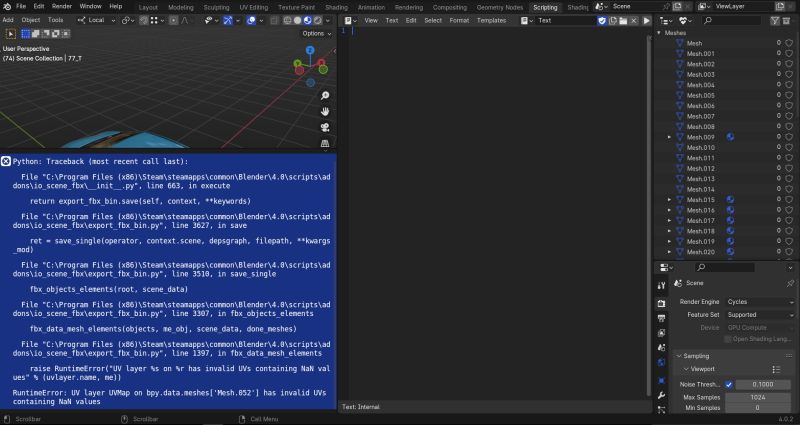Open the Scene properties tab
Image resolution: width=800 pixels, height=425 pixels.
click(661, 348)
